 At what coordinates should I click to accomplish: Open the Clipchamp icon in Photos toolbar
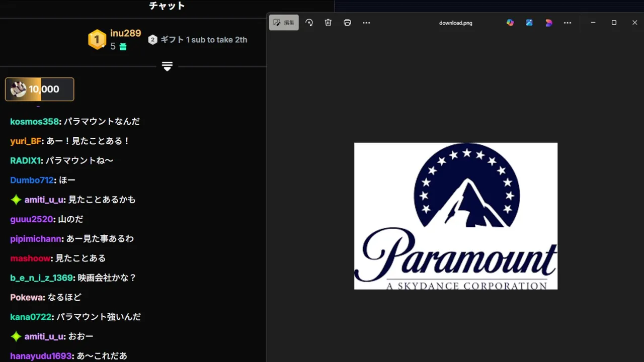pyautogui.click(x=548, y=23)
